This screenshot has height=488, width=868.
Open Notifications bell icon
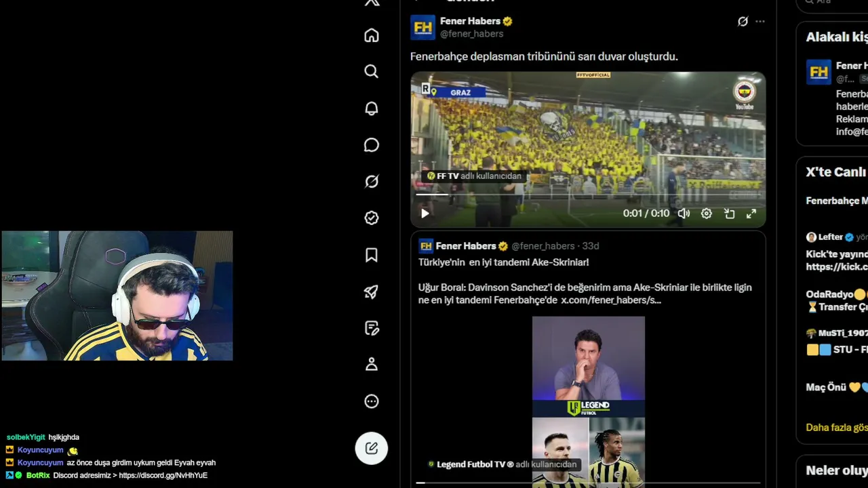pyautogui.click(x=372, y=108)
